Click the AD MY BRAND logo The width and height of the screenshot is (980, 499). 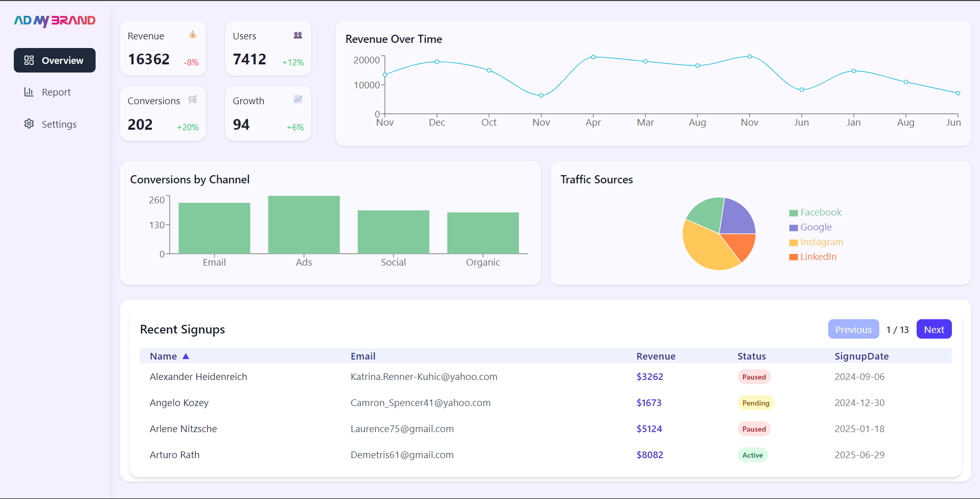[55, 20]
